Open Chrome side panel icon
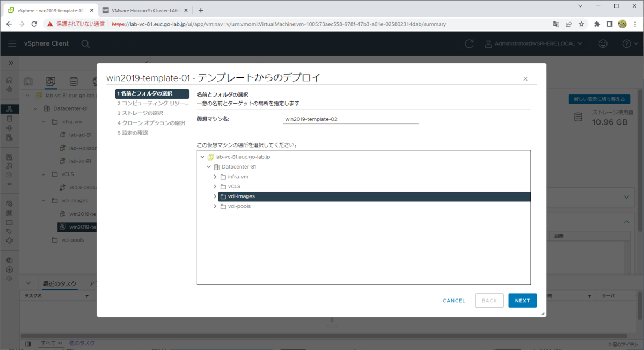 pyautogui.click(x=610, y=24)
